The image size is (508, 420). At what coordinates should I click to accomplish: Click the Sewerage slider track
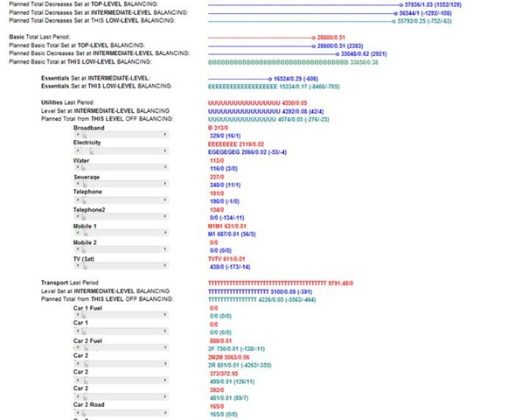[x=122, y=184]
